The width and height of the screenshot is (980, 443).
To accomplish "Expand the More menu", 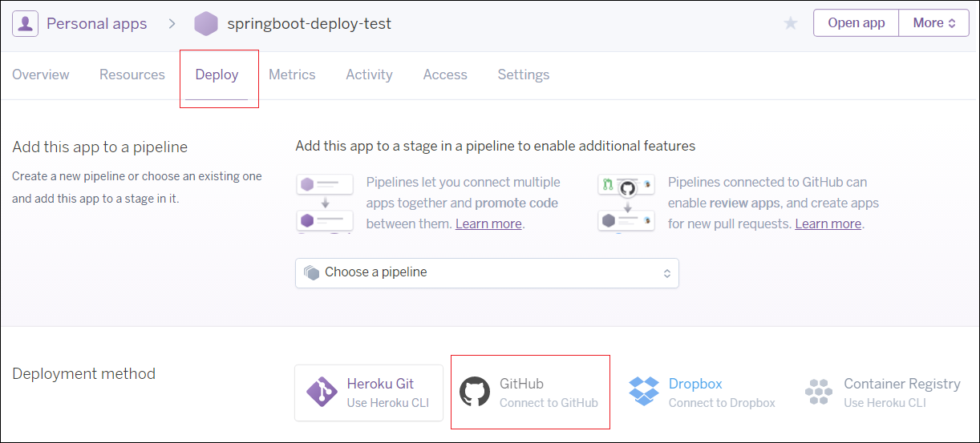I will tap(934, 23).
